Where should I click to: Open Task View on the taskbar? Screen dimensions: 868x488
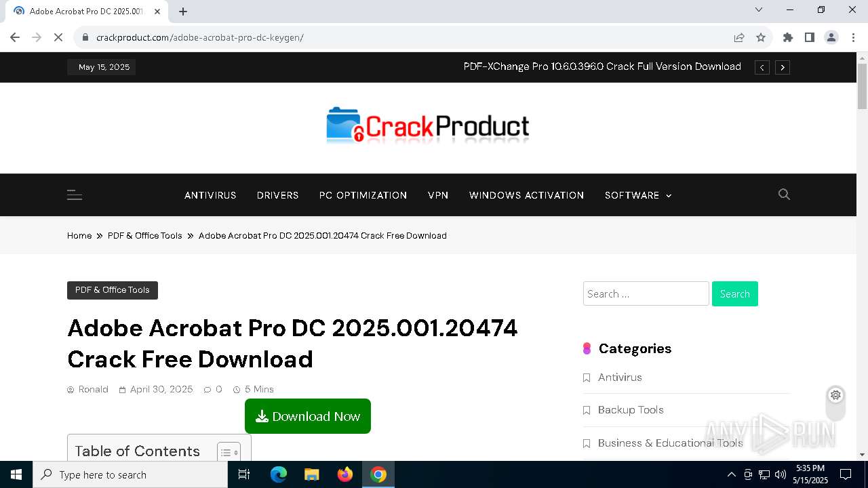tap(244, 474)
